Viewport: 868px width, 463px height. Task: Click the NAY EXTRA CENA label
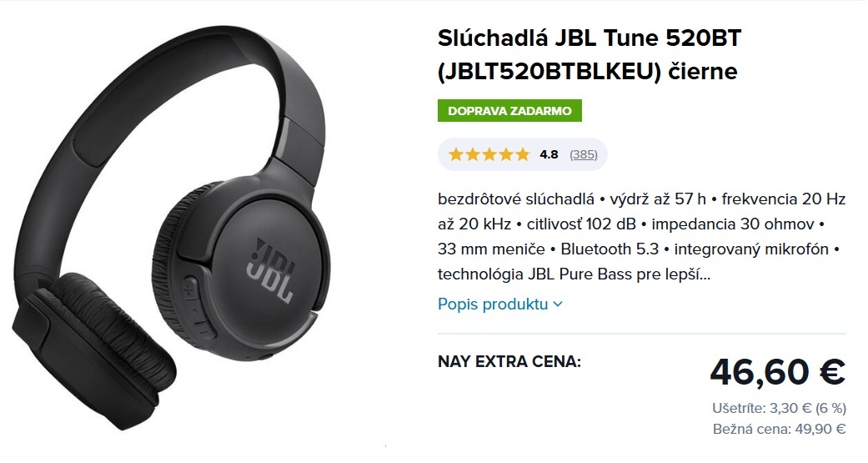pos(509,362)
